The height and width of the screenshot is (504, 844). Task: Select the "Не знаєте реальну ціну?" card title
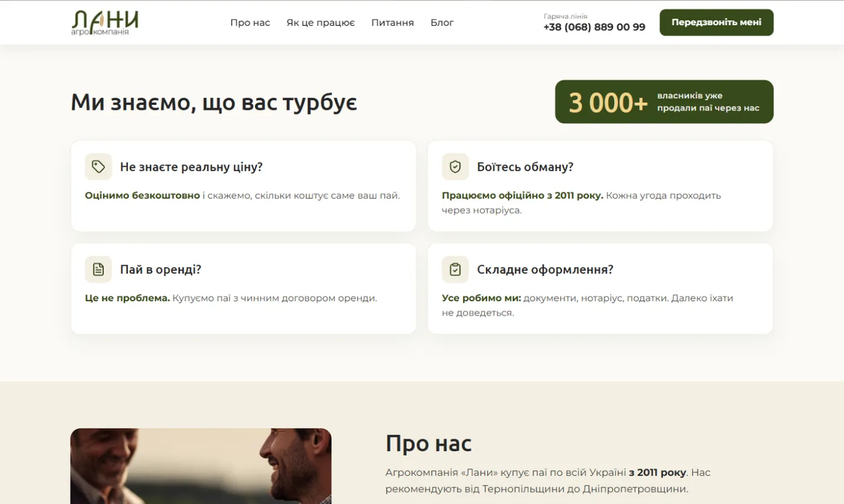pos(191,167)
